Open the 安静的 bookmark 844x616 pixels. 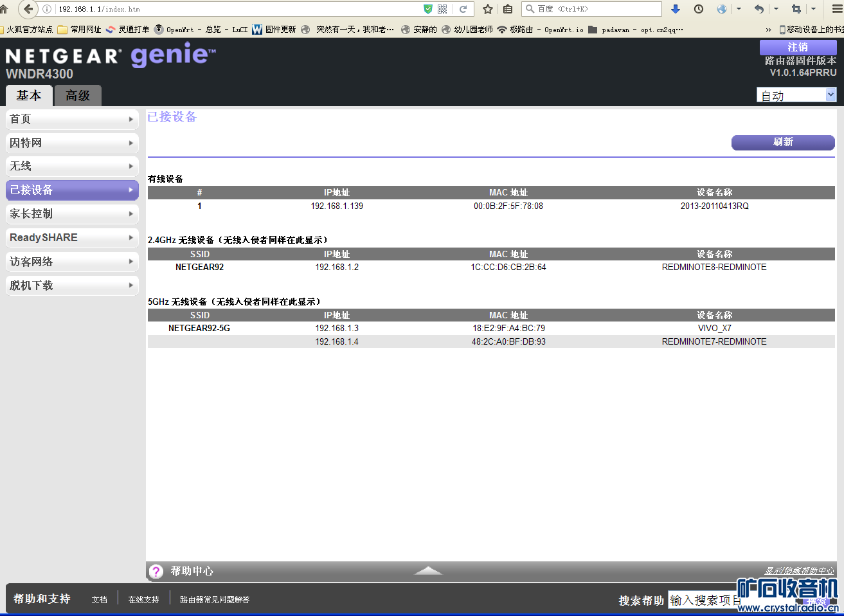[418, 30]
